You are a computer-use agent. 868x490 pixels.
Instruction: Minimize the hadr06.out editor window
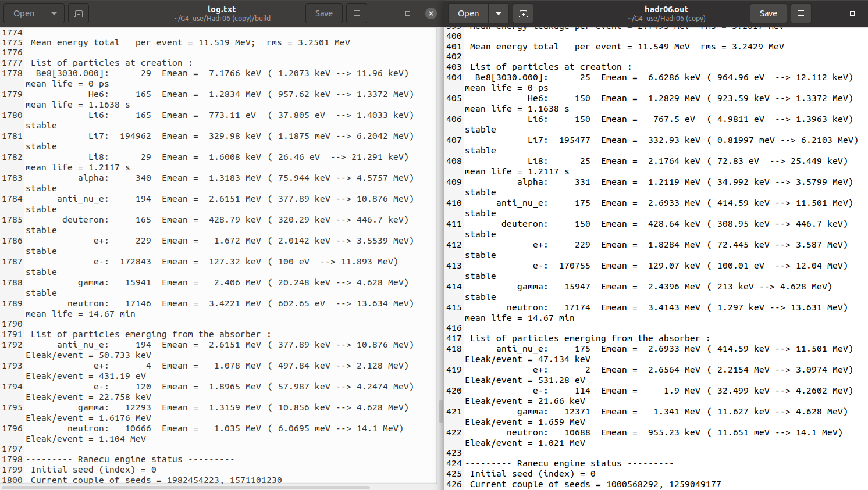[829, 13]
